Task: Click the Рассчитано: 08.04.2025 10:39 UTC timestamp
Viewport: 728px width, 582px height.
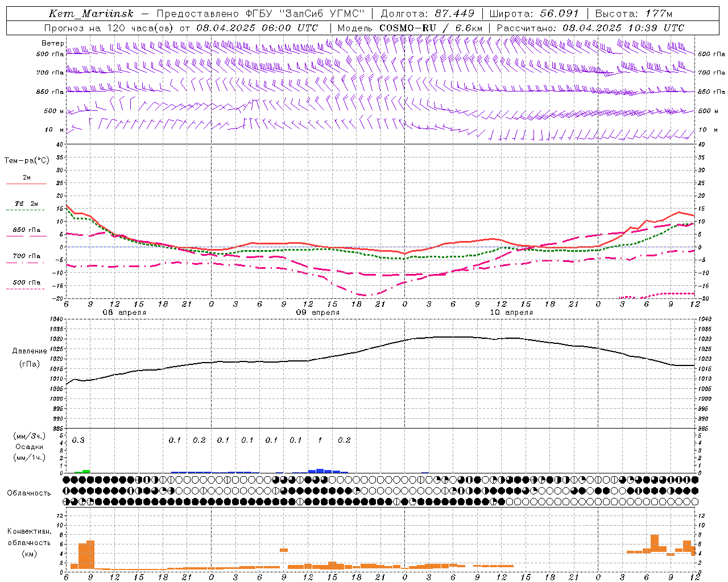Action: [x=590, y=28]
